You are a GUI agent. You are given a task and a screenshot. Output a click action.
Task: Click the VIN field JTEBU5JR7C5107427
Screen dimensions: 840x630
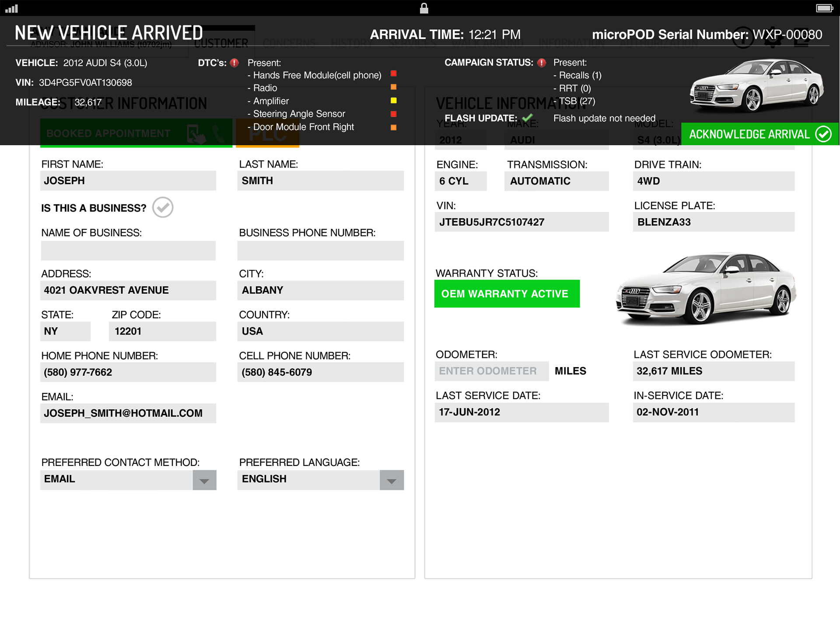[522, 222]
